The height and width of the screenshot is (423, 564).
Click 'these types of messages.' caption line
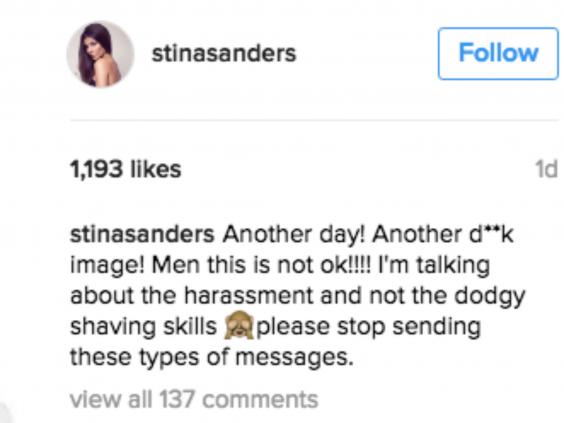pos(212,357)
